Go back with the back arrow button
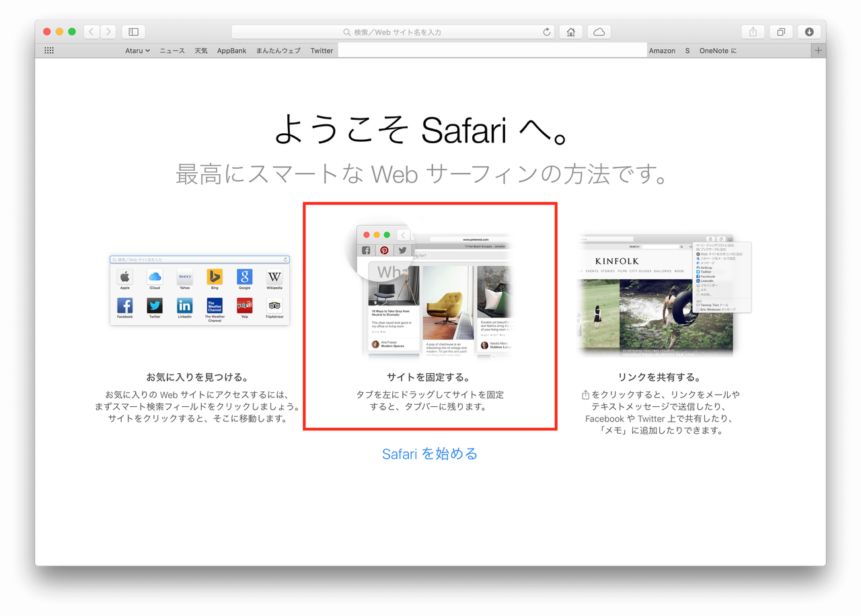The image size is (861, 616). 91,32
